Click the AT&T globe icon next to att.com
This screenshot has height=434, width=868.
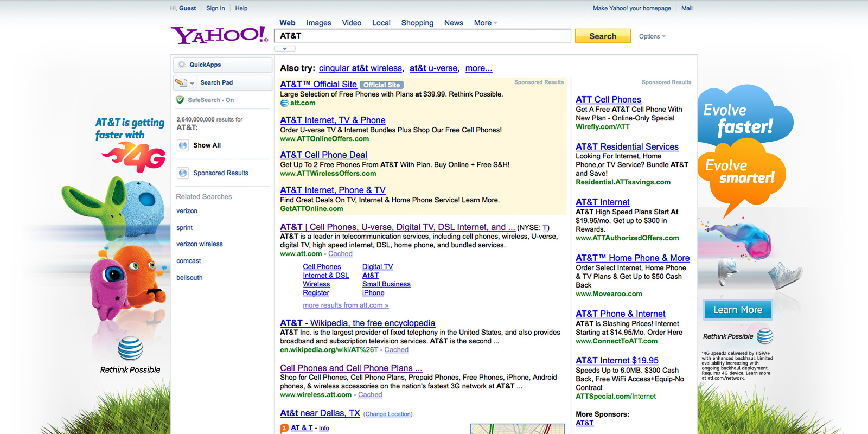point(284,103)
